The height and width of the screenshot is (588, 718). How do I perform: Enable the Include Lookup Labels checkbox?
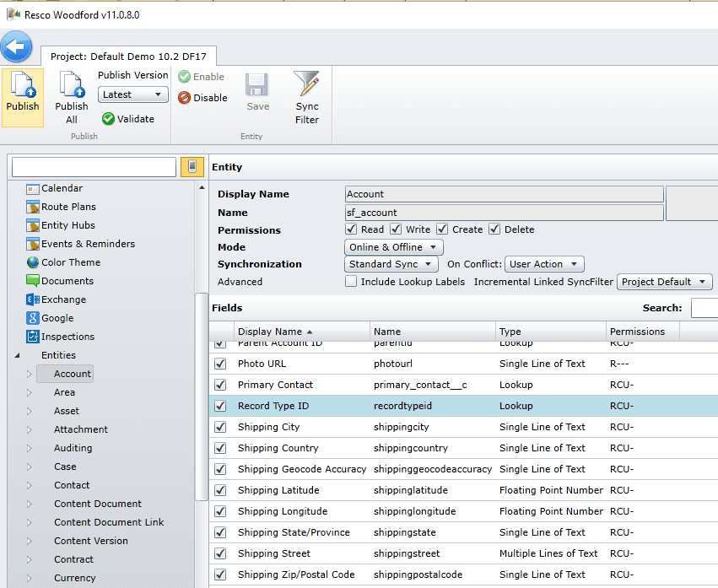[x=351, y=281]
